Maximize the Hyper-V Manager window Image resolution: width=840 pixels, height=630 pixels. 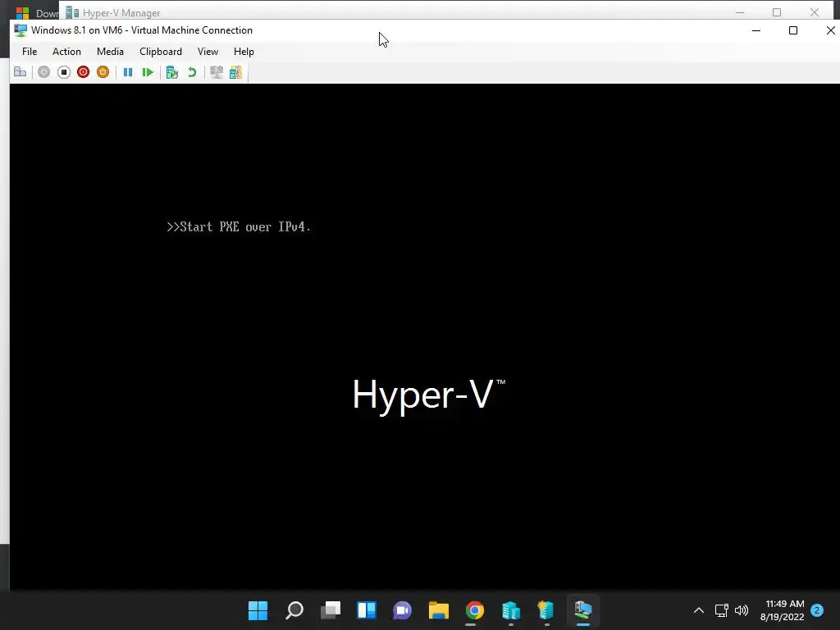click(x=777, y=12)
